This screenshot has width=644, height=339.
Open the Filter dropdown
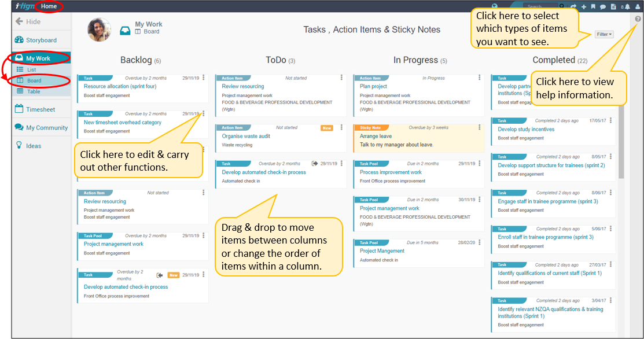[603, 34]
